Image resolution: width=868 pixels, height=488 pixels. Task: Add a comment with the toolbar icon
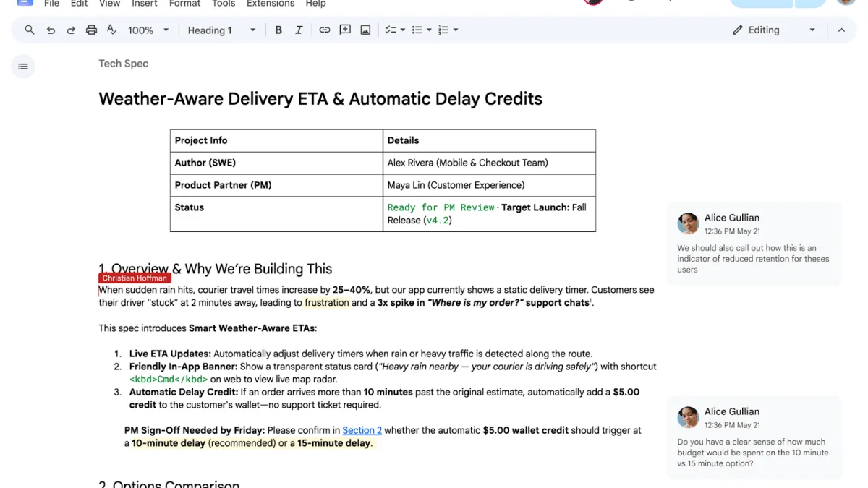coord(345,30)
